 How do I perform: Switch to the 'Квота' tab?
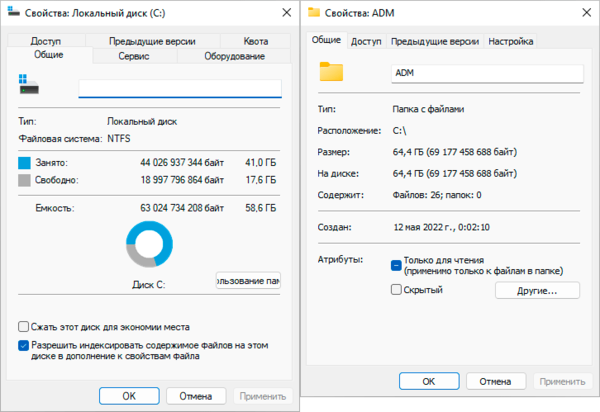(256, 41)
